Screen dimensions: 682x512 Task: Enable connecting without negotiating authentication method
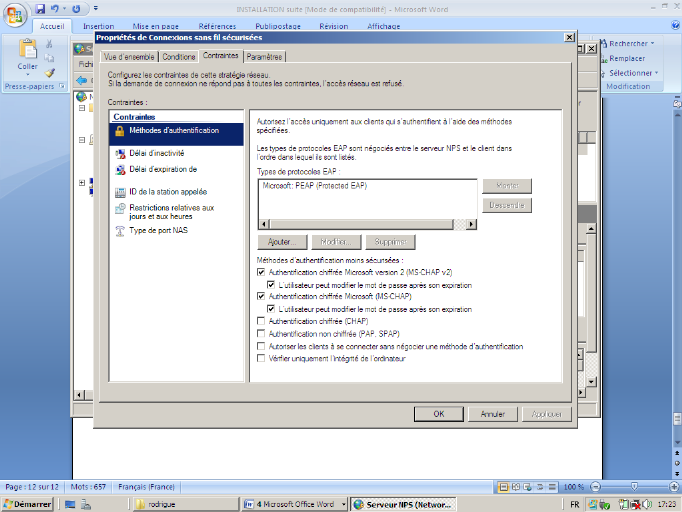coord(261,346)
